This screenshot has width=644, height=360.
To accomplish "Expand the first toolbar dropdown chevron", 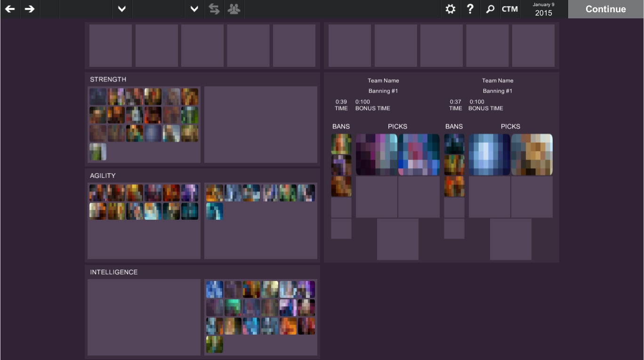I will coord(121,9).
